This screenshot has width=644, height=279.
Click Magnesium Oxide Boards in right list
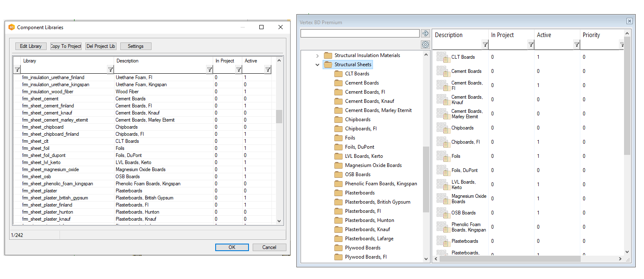tap(469, 199)
